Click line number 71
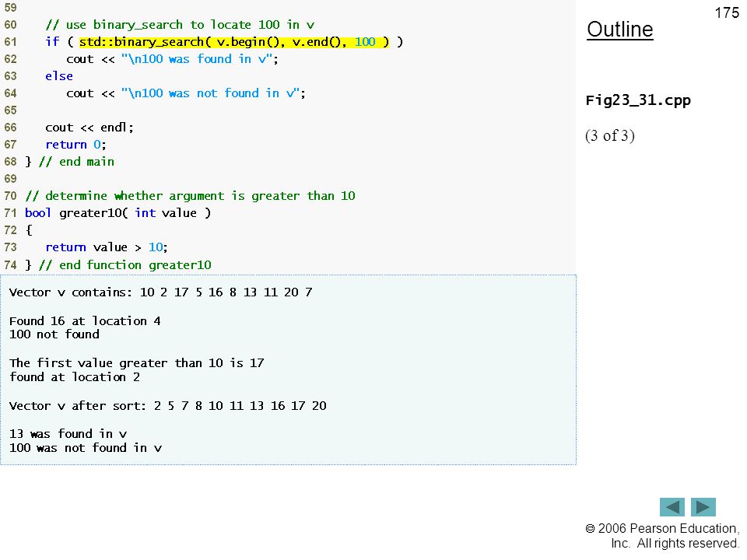This screenshot has width=747, height=560. click(10, 213)
